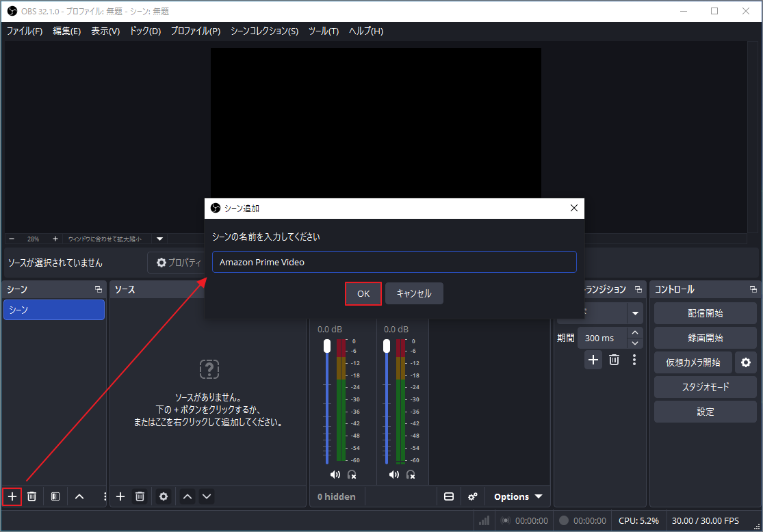
Task: Open OBS settings with 設定 button
Action: click(x=705, y=412)
